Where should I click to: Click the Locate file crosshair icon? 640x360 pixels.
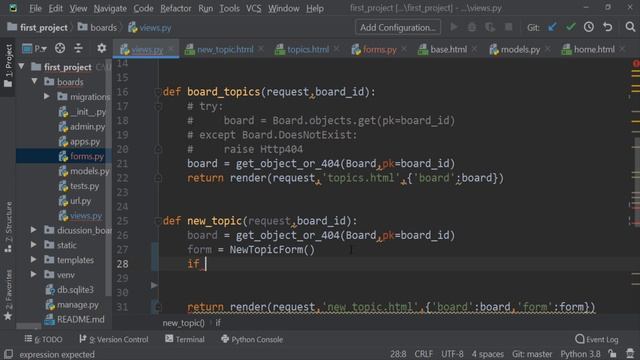(x=60, y=49)
